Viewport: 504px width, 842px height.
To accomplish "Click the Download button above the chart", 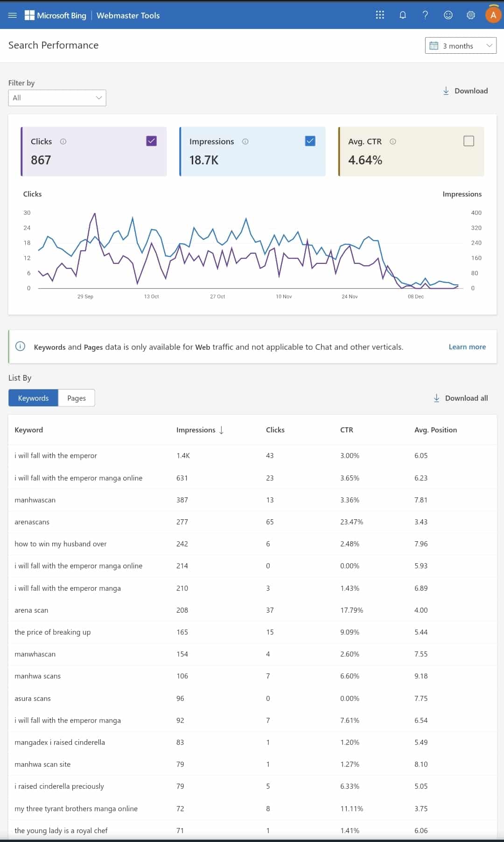I will click(x=465, y=91).
